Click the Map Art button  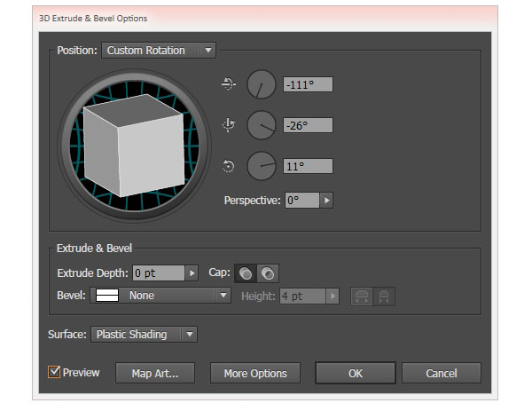click(x=155, y=374)
